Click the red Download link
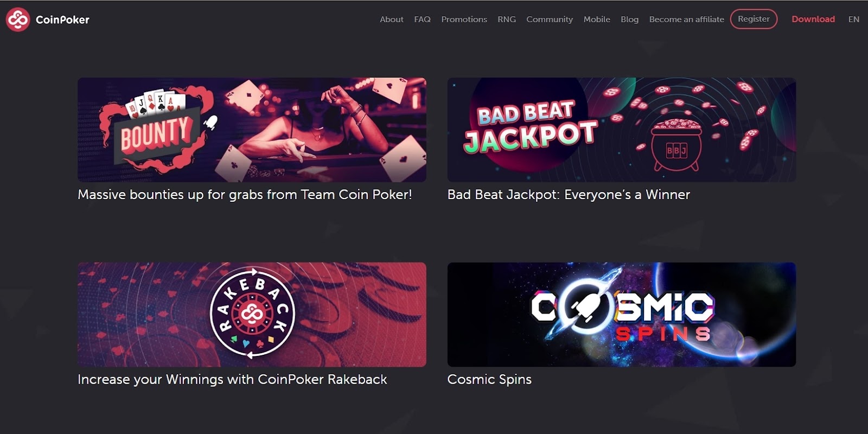This screenshot has width=868, height=434. coord(813,19)
